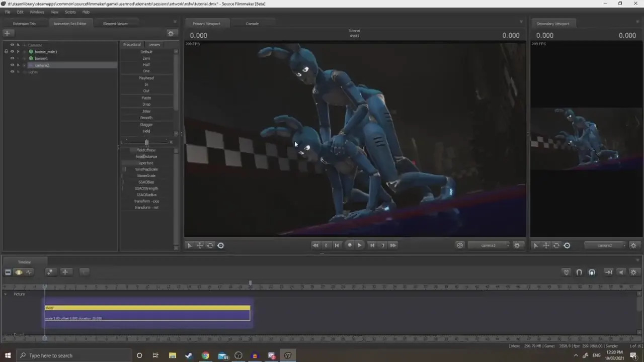Open the Graph Editor in timeline toolbar

(x=29, y=272)
